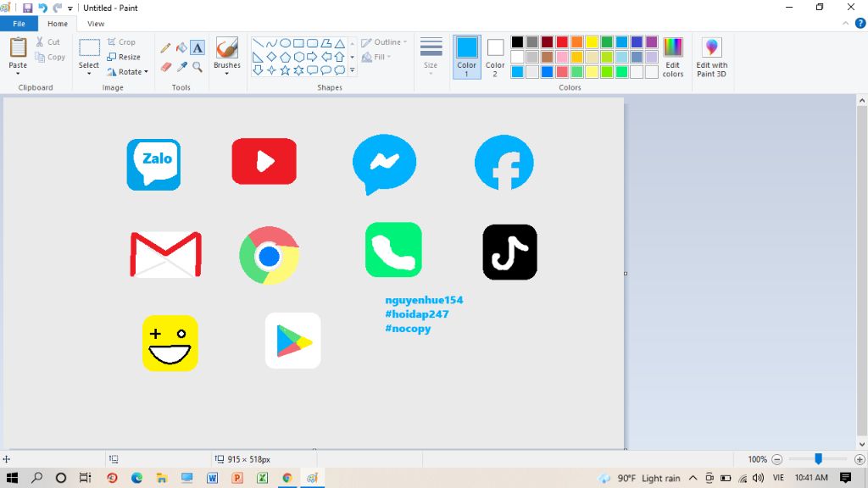Expand the Brushes dropdown arrow
The width and height of the screenshot is (868, 488).
click(227, 74)
